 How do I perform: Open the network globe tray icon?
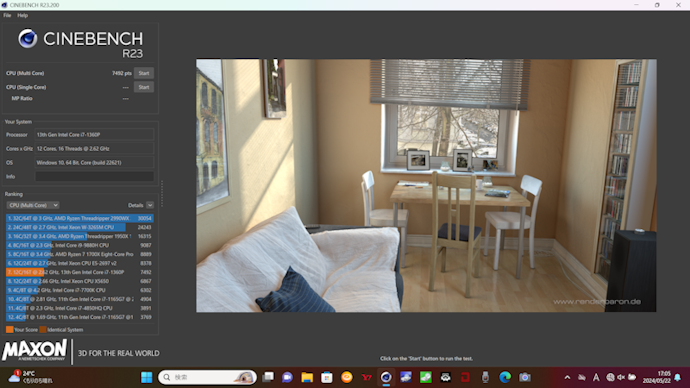pos(610,377)
